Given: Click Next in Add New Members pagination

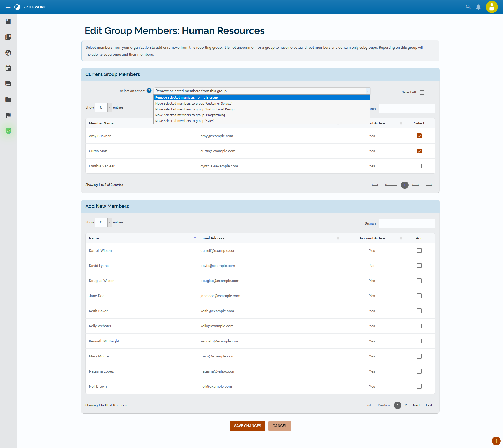Looking at the screenshot, I should (416, 405).
